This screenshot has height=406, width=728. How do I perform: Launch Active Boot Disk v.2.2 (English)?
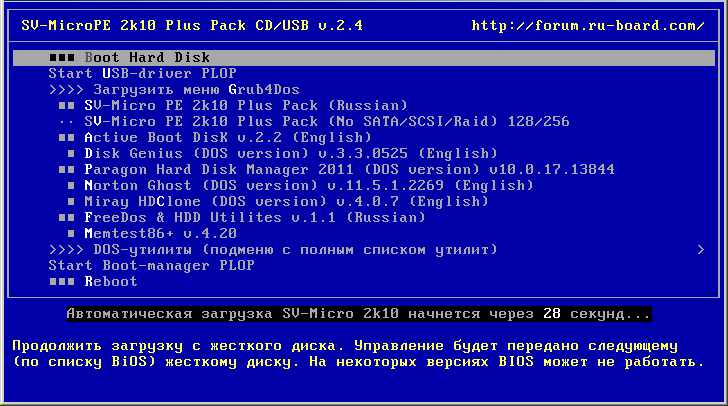[228, 138]
